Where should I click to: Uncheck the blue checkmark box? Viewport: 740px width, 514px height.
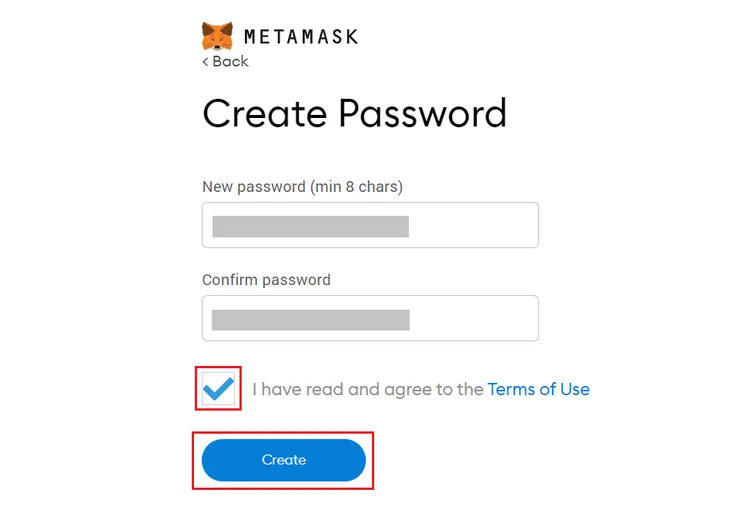219,388
